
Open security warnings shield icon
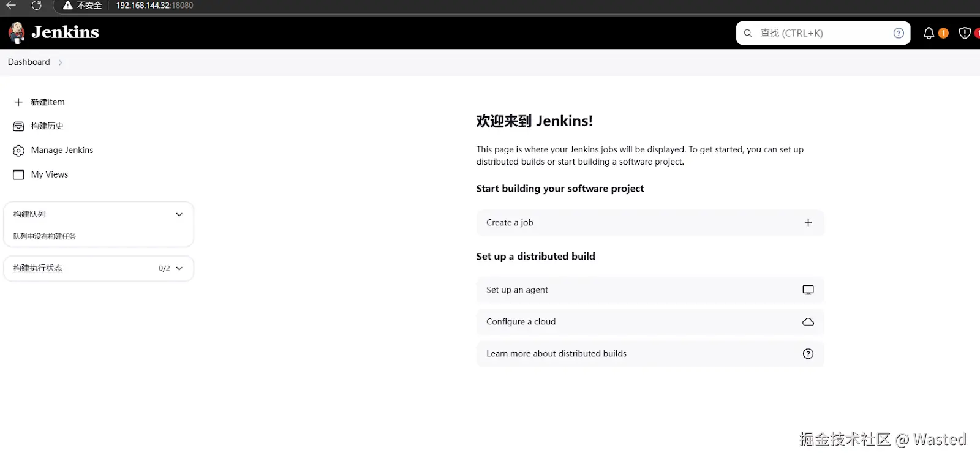pos(964,33)
